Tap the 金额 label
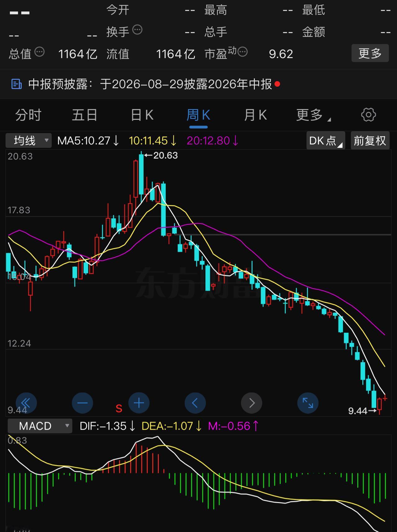 [314, 32]
